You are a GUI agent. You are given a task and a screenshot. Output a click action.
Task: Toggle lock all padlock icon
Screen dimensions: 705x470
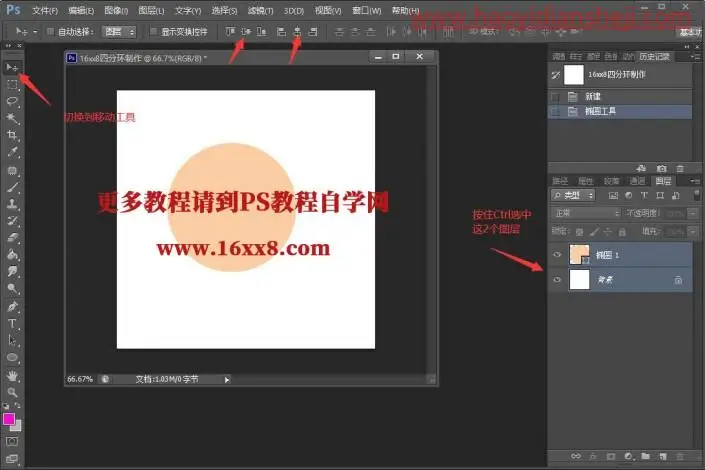pos(622,232)
